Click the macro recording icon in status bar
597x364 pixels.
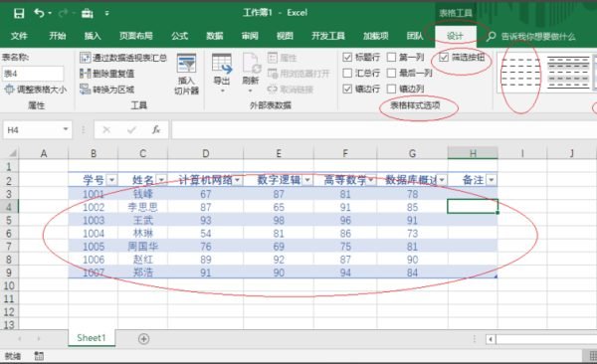click(x=39, y=356)
